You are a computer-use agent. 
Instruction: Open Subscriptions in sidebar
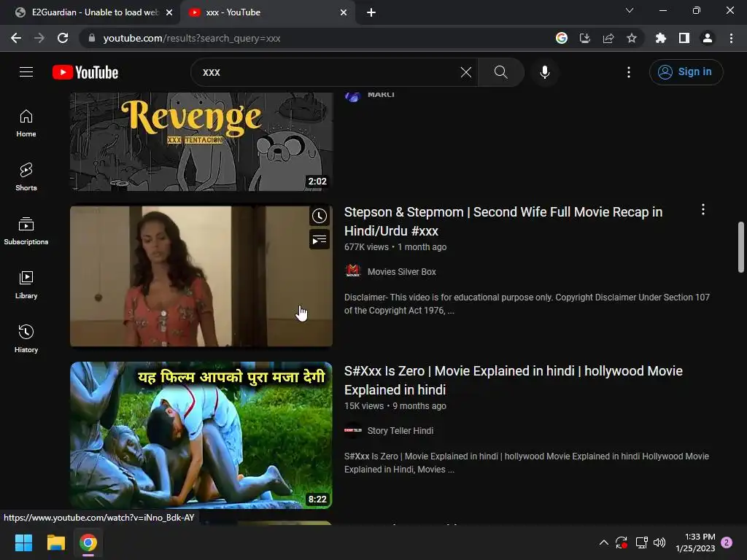tap(26, 231)
